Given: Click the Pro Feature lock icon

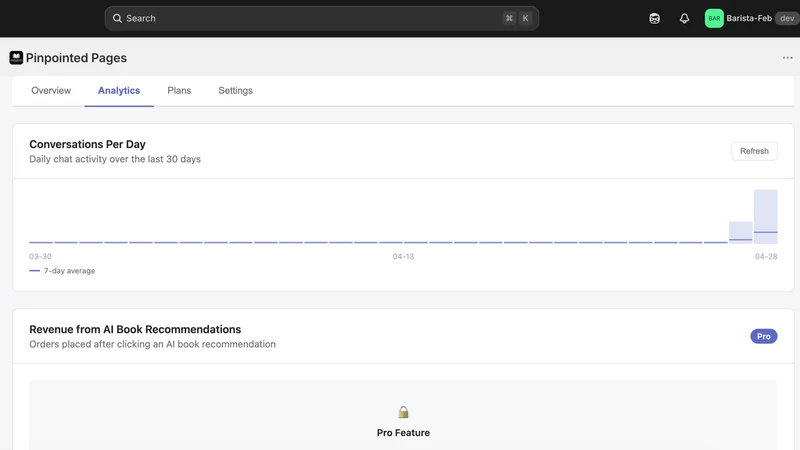Looking at the screenshot, I should 404,412.
